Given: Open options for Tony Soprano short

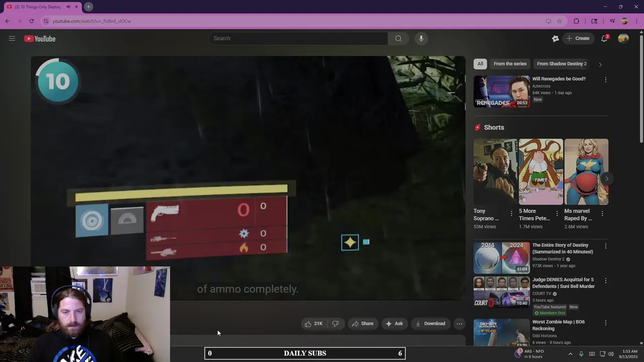Looking at the screenshot, I should 512,214.
